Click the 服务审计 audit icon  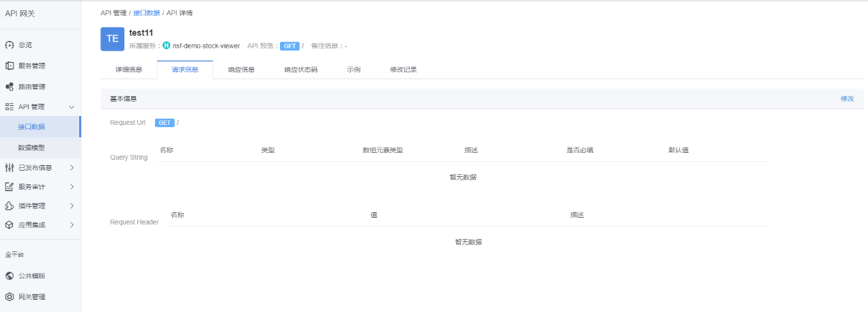coord(10,187)
